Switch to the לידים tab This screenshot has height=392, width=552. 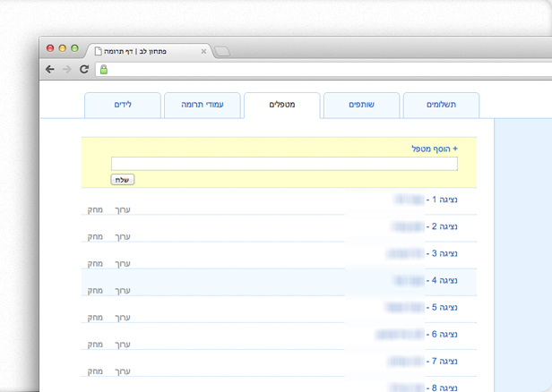[x=123, y=105]
